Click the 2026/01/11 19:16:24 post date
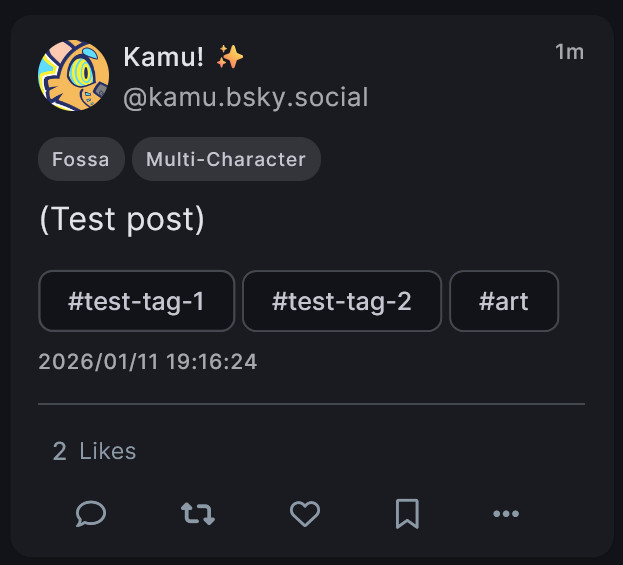This screenshot has height=565, width=623. (x=148, y=362)
